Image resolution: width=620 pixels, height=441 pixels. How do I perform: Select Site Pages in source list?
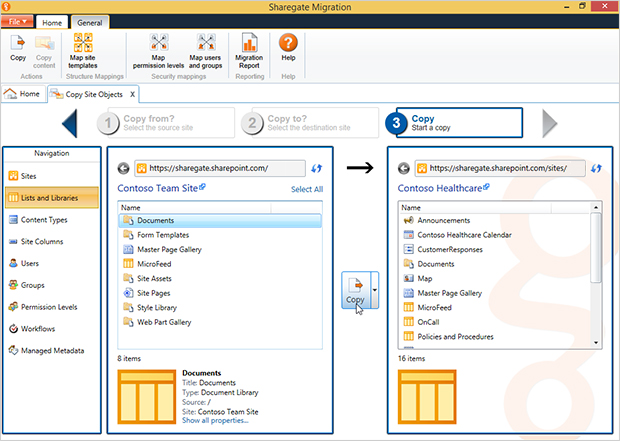point(220,293)
